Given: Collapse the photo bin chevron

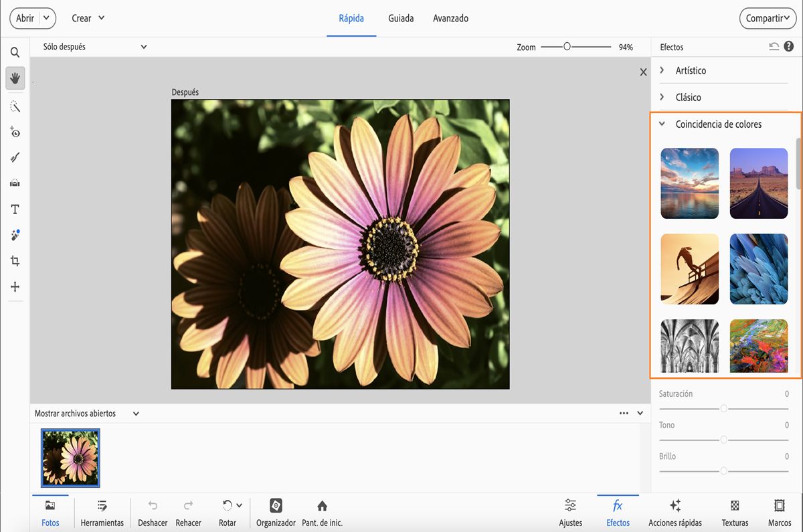Looking at the screenshot, I should coord(640,413).
